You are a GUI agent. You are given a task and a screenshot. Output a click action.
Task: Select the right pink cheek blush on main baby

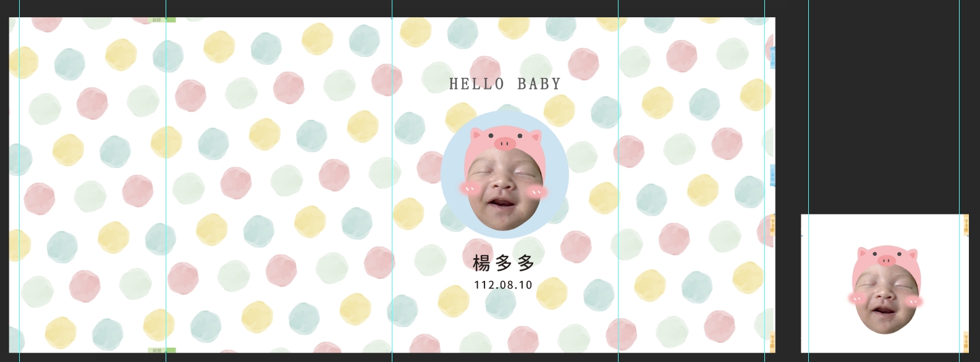(x=537, y=192)
